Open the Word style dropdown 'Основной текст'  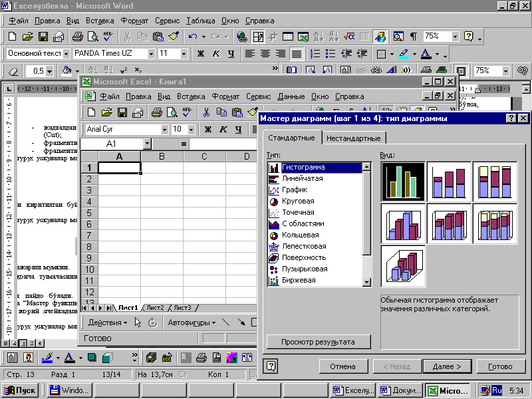coord(66,54)
